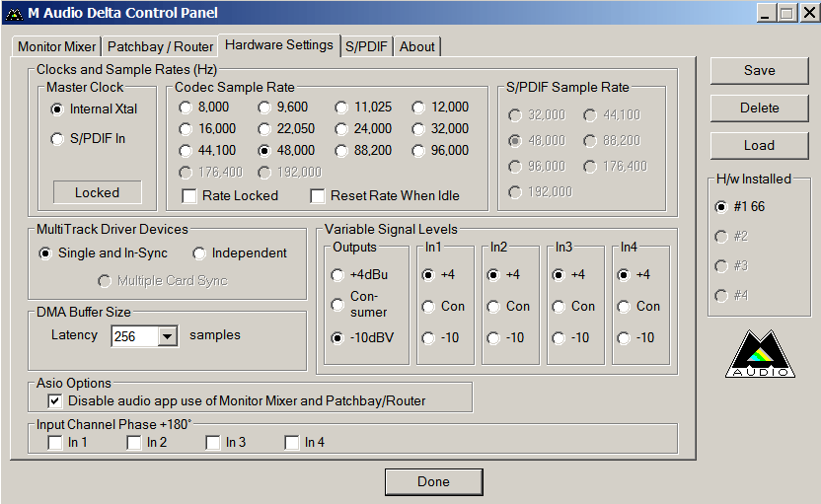Enable phase inversion on In 3
This screenshot has width=821, height=504.
[213, 443]
